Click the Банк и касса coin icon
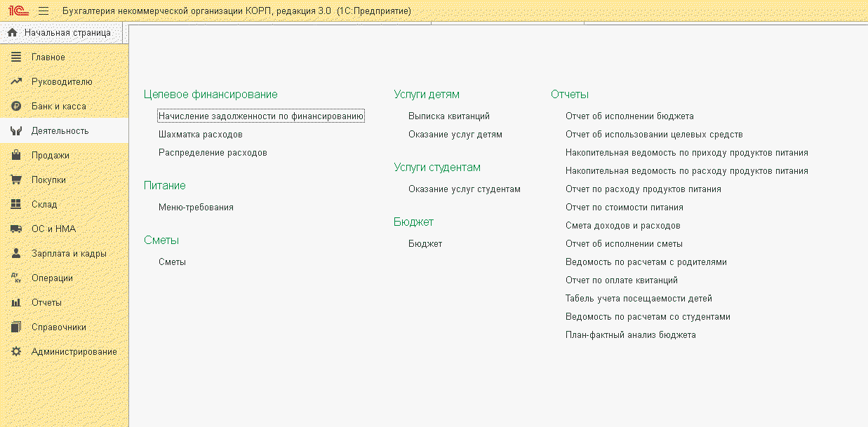Screen dimensions: 868x427 (x=16, y=106)
